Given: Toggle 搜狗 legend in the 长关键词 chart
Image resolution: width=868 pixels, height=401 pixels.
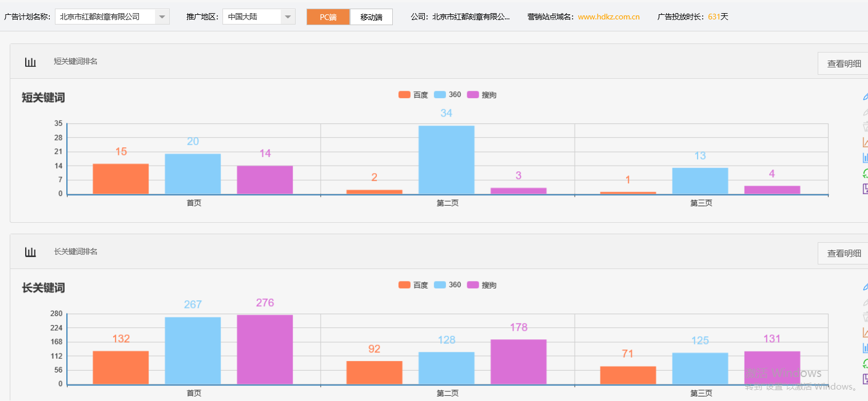Looking at the screenshot, I should click(x=482, y=285).
